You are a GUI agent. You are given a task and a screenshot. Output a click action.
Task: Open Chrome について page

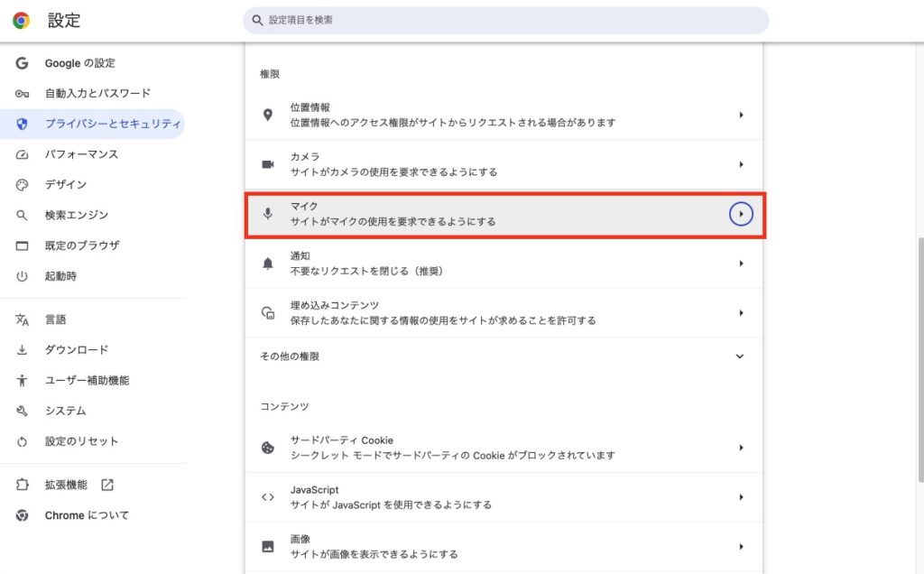pyautogui.click(x=87, y=515)
